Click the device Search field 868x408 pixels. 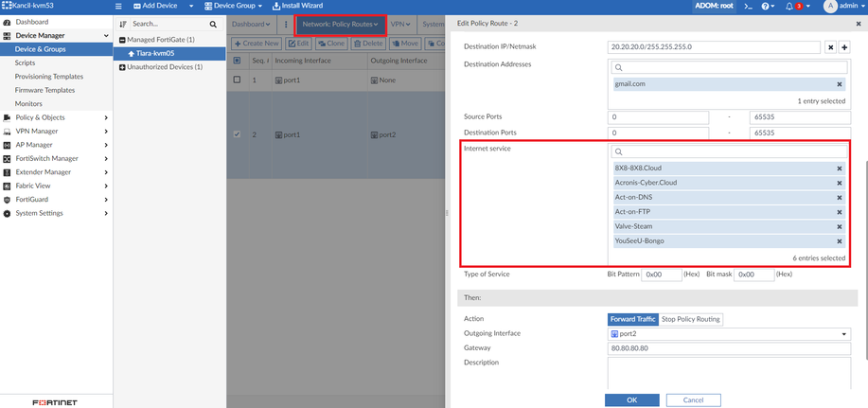168,25
